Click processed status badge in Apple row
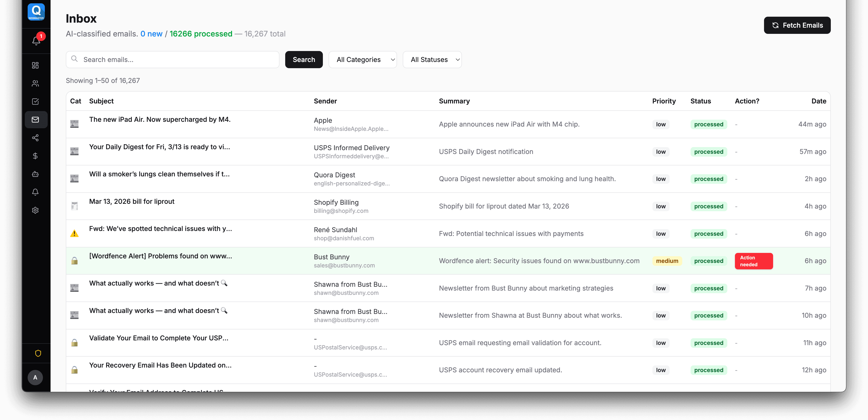Screen dimensions: 868x420 click(709, 124)
